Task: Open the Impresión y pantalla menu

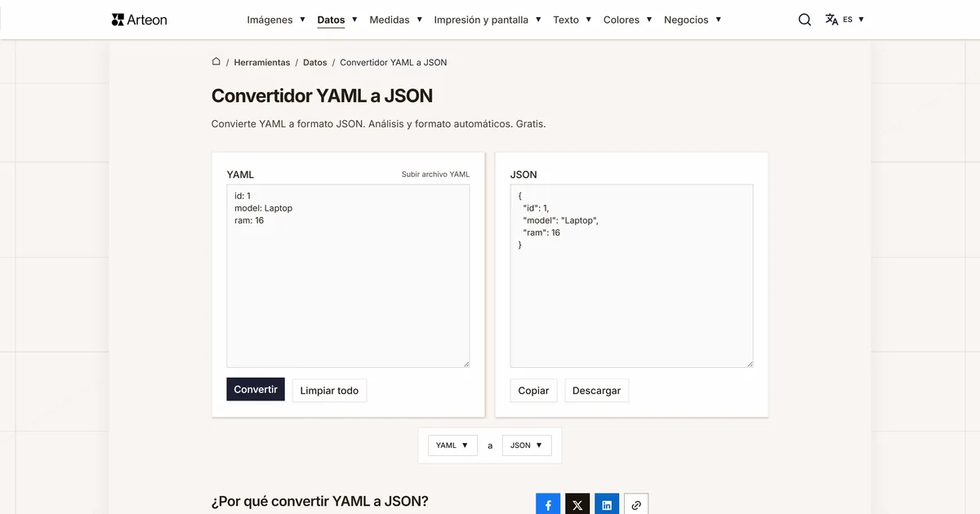Action: 488,20
